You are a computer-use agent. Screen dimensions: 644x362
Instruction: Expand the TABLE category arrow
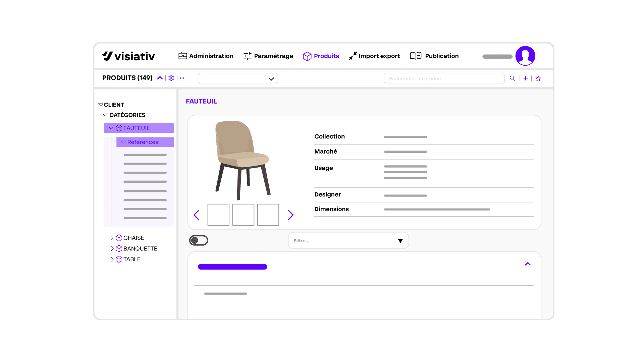coord(112,259)
